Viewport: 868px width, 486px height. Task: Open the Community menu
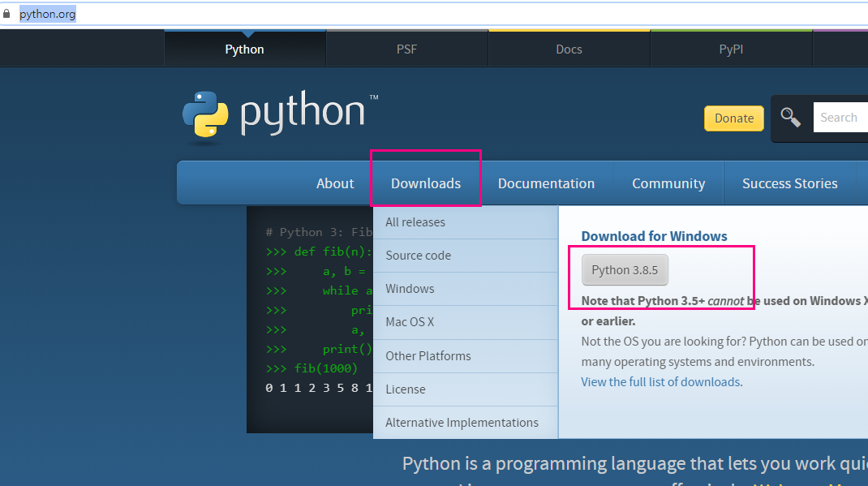pyautogui.click(x=668, y=183)
